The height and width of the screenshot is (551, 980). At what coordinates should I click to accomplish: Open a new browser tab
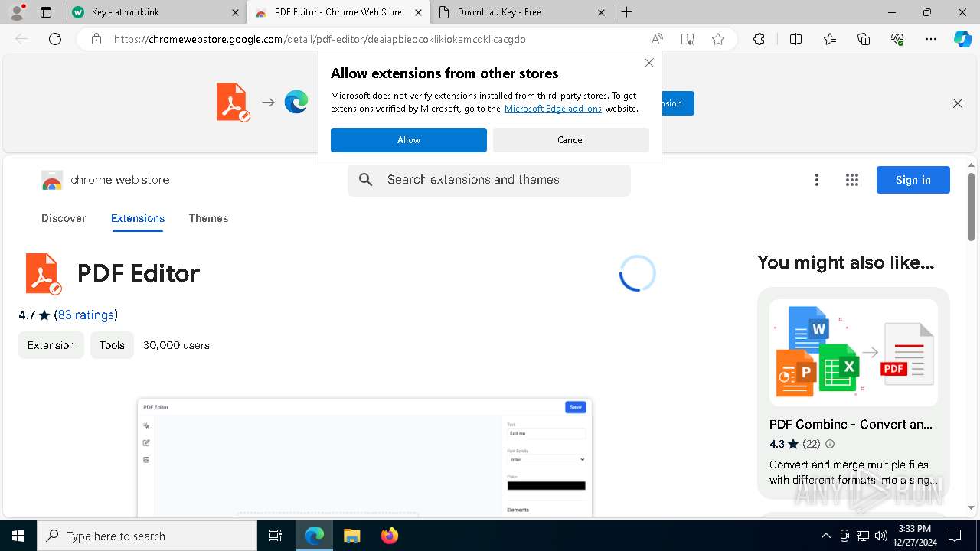[626, 12]
